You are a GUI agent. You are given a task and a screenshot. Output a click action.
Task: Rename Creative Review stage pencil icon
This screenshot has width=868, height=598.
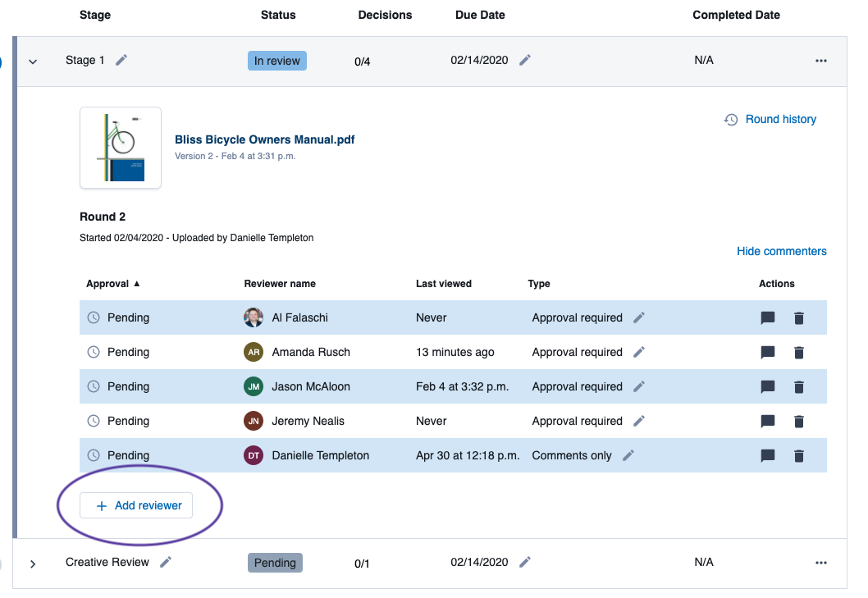(x=166, y=562)
